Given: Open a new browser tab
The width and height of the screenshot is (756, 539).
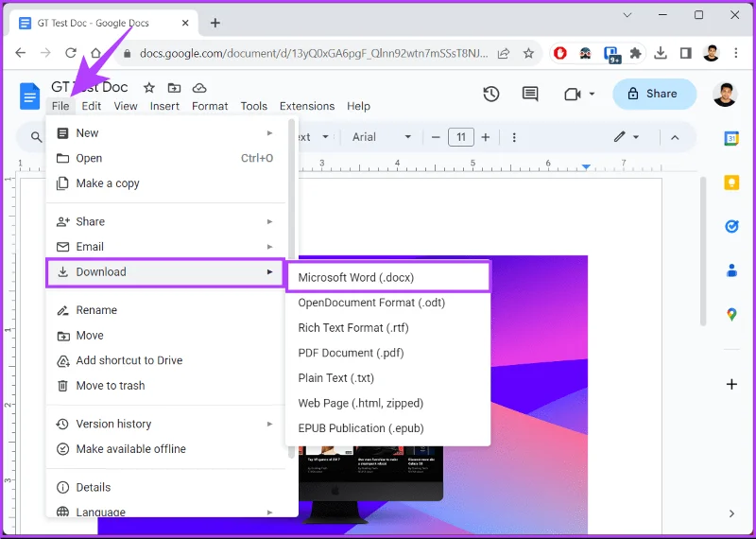Looking at the screenshot, I should [215, 23].
